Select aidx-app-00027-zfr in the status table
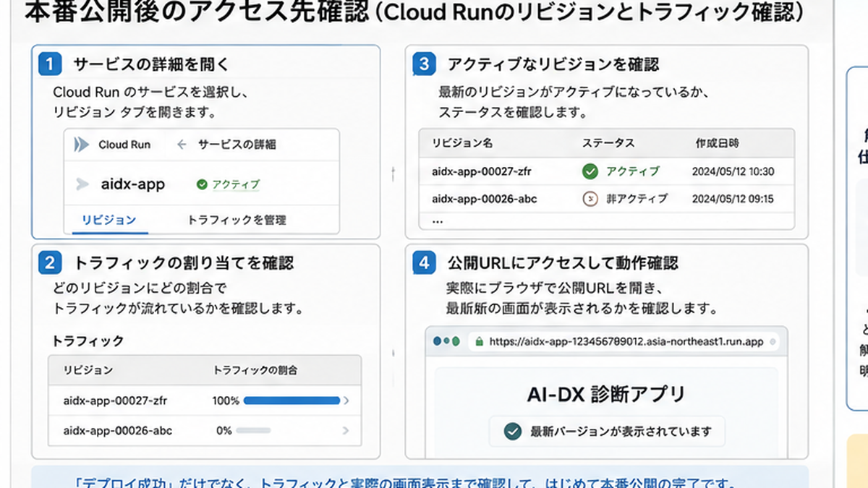The width and height of the screenshot is (868, 488). click(x=483, y=171)
